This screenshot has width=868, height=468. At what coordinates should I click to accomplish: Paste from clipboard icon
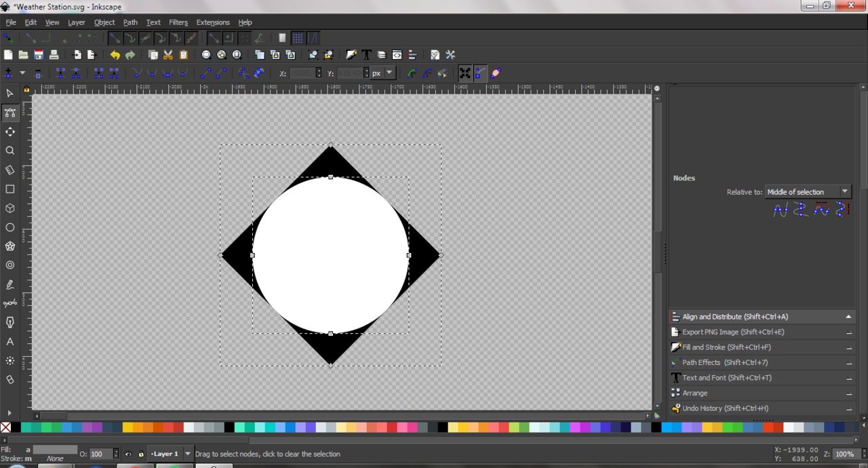pos(183,55)
